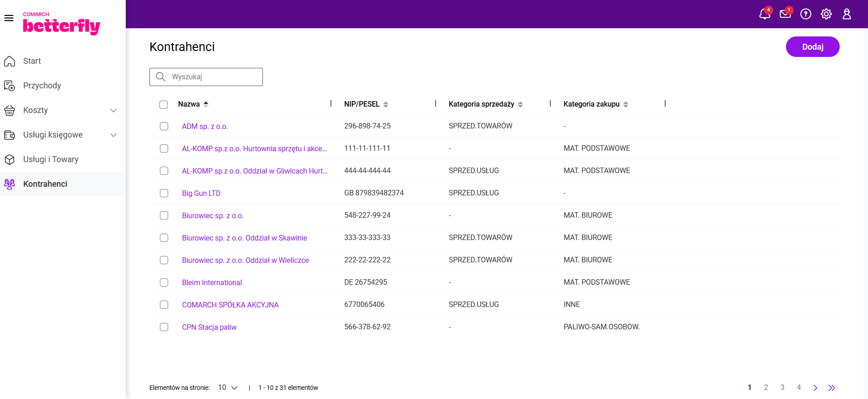The image size is (868, 399).
Task: Tick the CPN Stacja paliw checkbox
Action: [164, 327]
